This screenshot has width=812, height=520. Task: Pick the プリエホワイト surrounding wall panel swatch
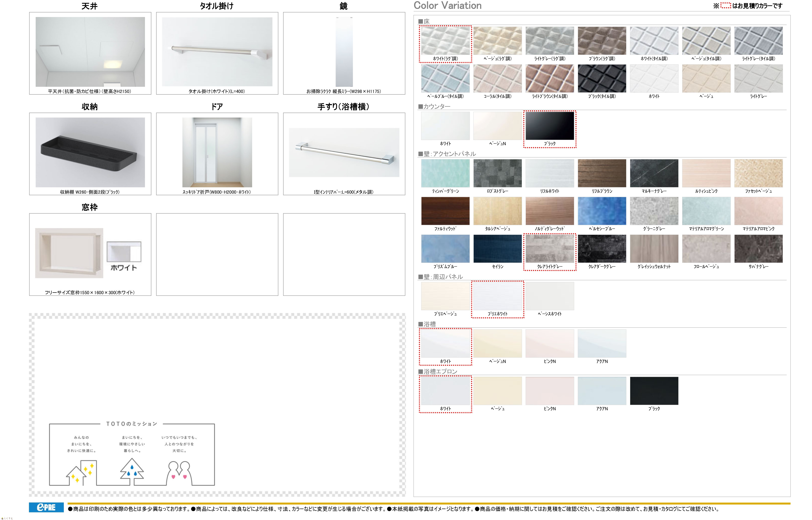click(x=497, y=296)
